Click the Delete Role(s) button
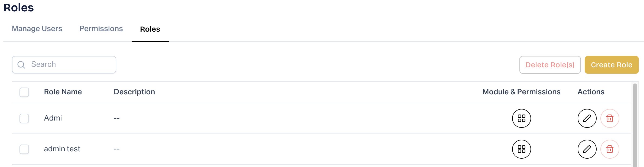Viewport: 644px width, 167px height. 550,65
